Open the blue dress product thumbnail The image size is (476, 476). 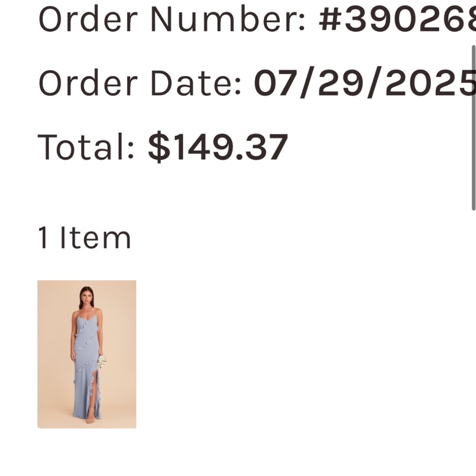pos(87,354)
